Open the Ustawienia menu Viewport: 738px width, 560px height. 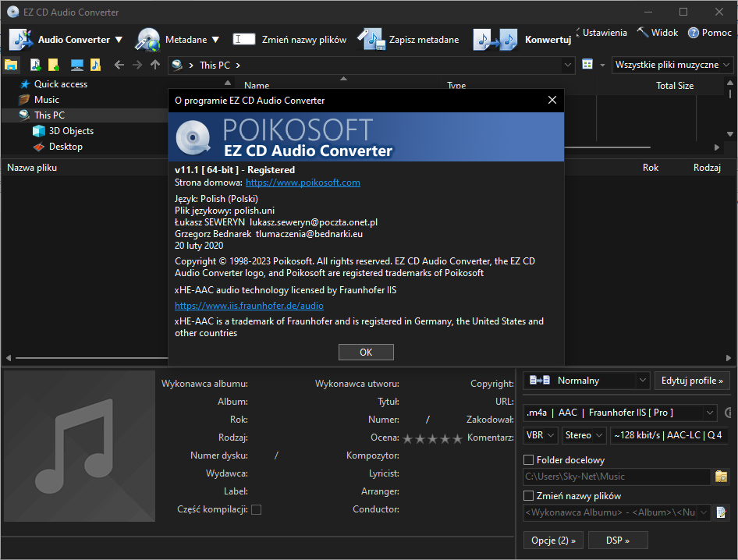click(605, 33)
